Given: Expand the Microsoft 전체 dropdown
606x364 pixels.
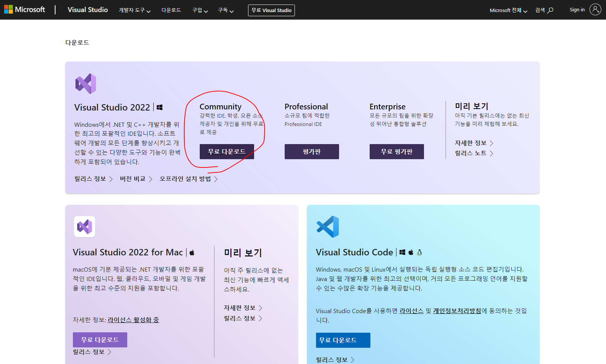Looking at the screenshot, I should pyautogui.click(x=508, y=10).
